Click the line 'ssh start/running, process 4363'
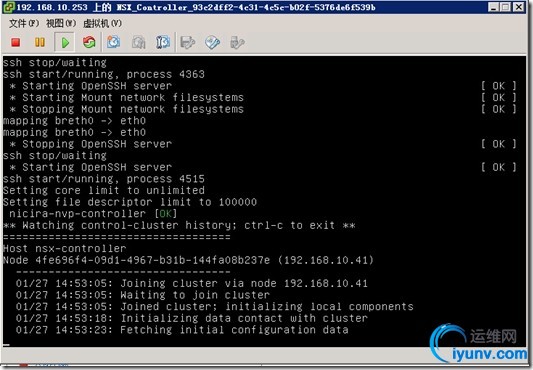The height and width of the screenshot is (370, 533). (x=104, y=74)
